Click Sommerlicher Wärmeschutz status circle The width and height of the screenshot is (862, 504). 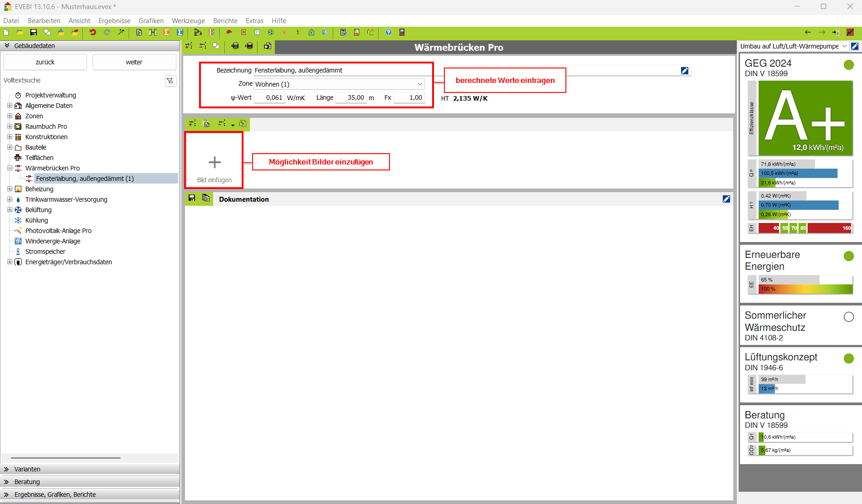coord(848,317)
